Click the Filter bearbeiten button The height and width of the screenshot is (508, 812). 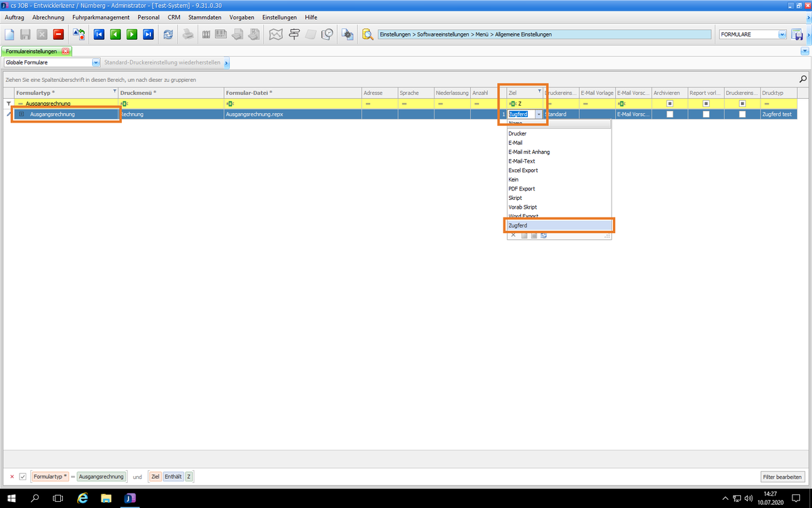click(783, 477)
